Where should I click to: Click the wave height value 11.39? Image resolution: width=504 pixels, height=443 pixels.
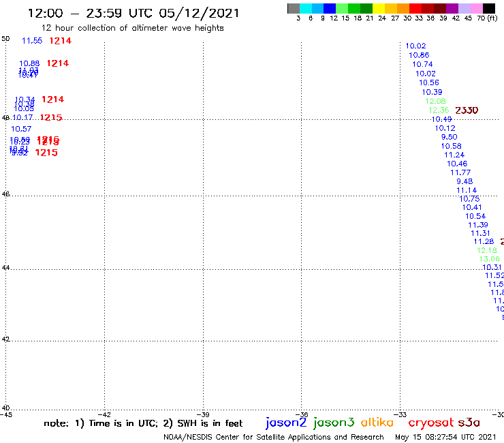[x=478, y=225]
